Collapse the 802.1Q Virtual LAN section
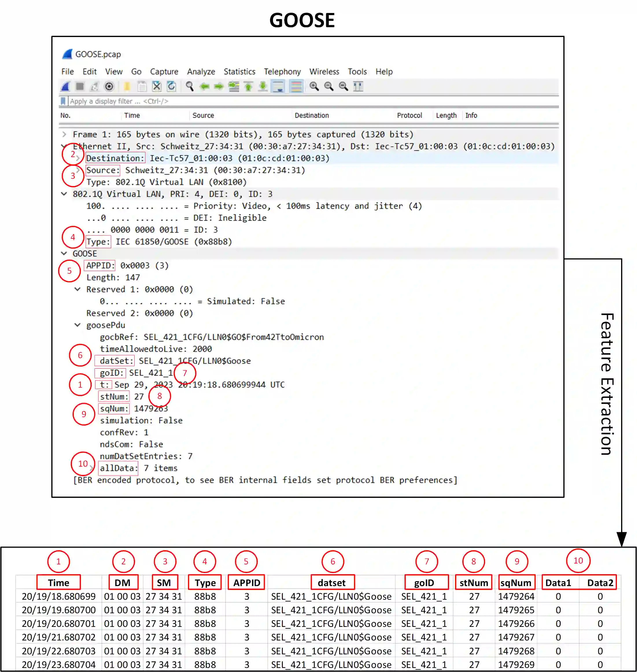This screenshot has width=637, height=672. pyautogui.click(x=64, y=194)
